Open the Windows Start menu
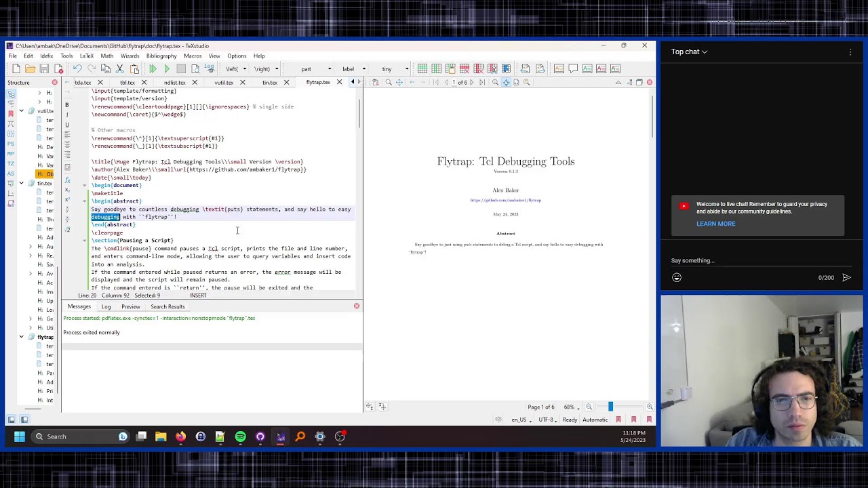 [x=19, y=436]
